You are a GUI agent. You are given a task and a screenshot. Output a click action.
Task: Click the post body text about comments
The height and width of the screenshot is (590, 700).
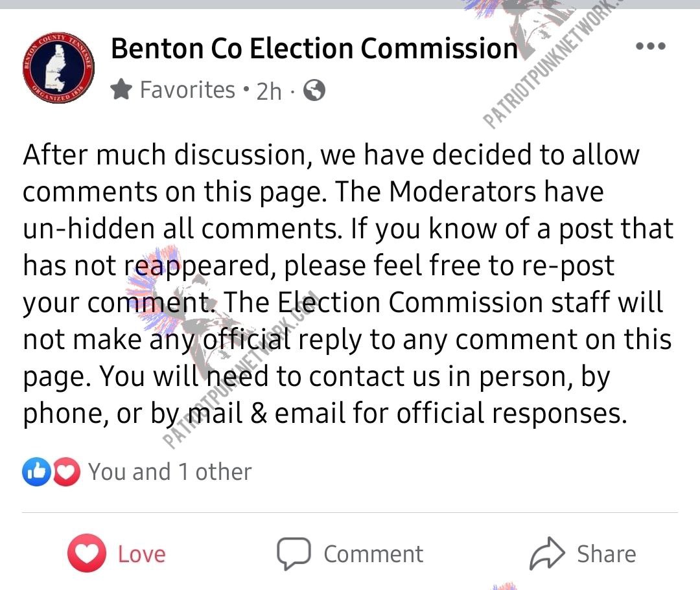pyautogui.click(x=348, y=284)
